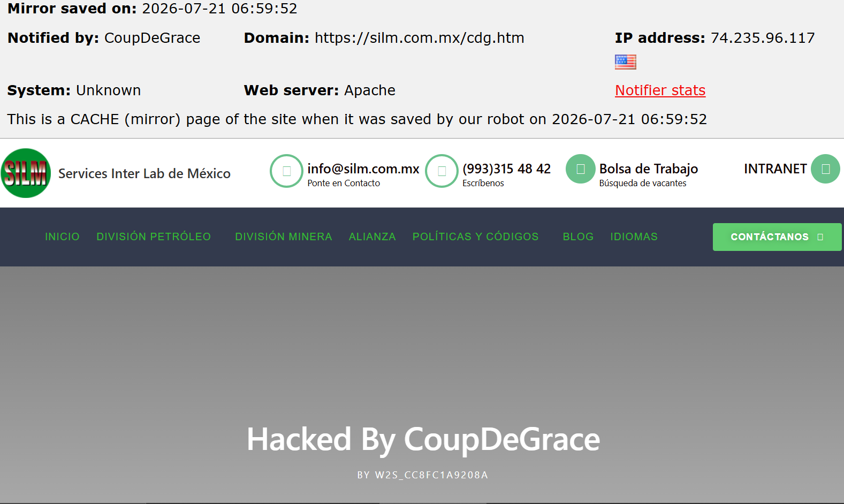Select ALIANZA in navigation bar
The image size is (844, 504).
click(372, 236)
